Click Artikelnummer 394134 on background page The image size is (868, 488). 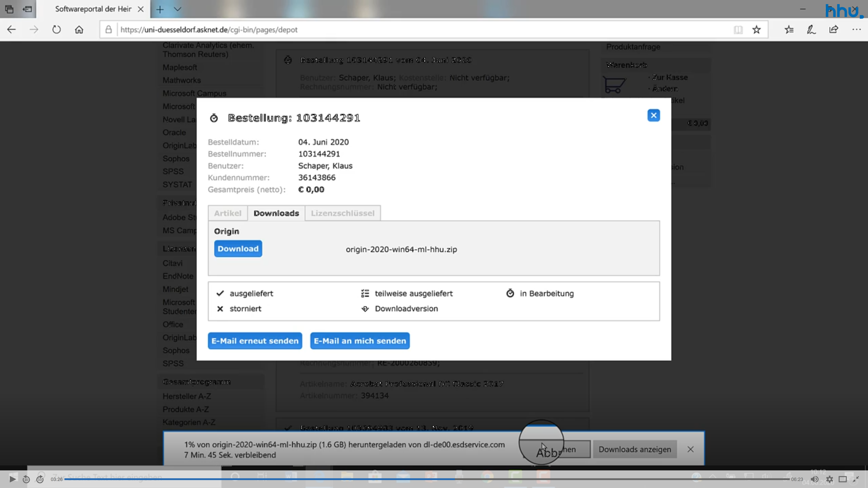click(375, 396)
